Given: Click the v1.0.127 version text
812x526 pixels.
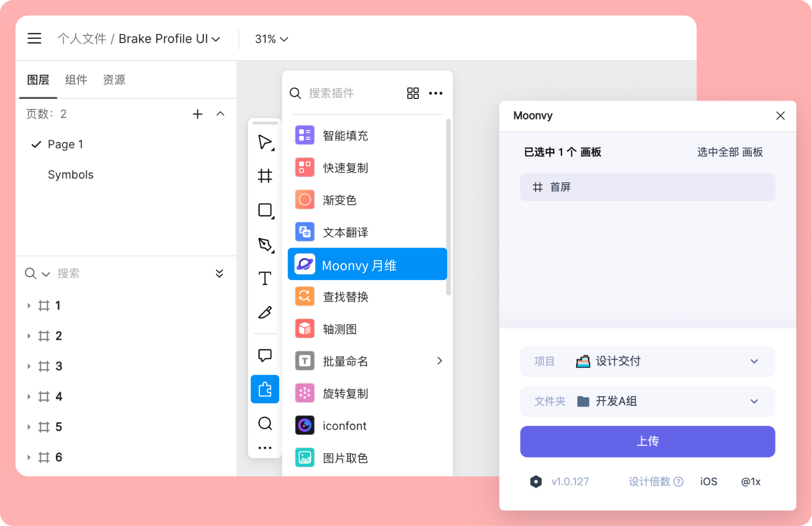Looking at the screenshot, I should point(570,482).
